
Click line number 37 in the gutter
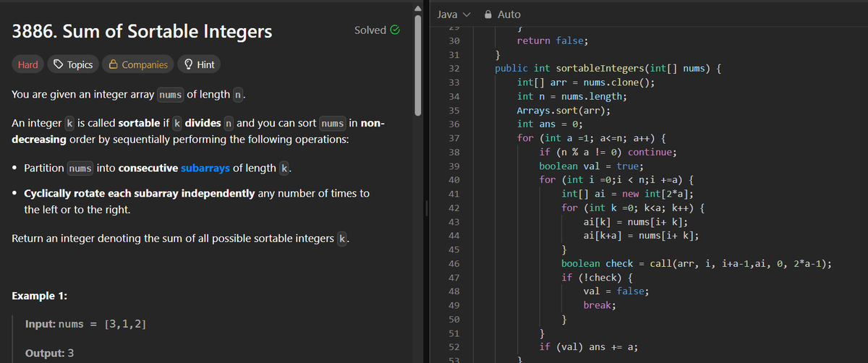click(454, 137)
